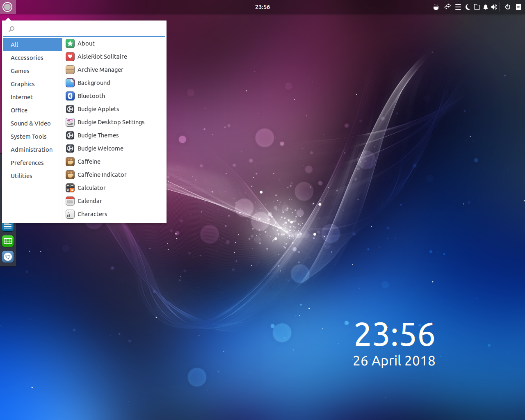
Task: Select the System Tools category
Action: 32,137
